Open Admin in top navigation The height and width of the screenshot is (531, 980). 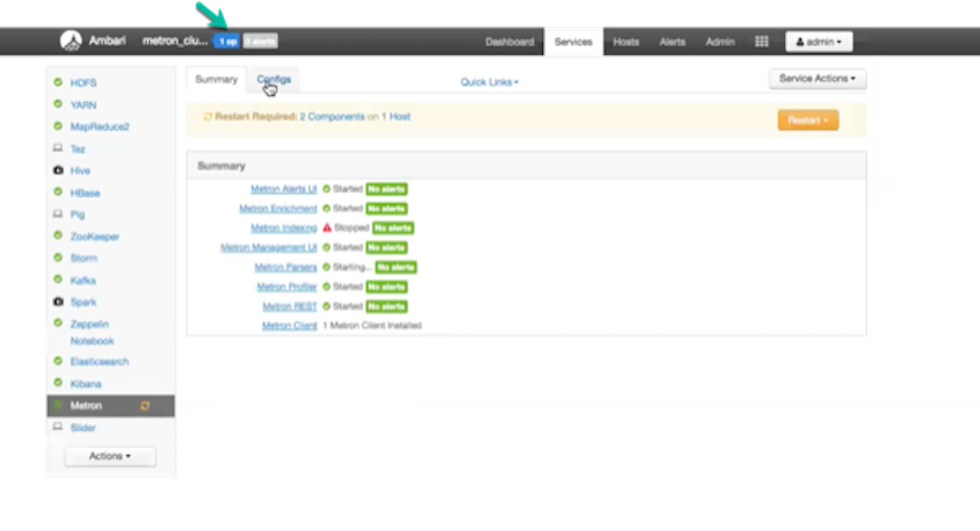coord(720,42)
